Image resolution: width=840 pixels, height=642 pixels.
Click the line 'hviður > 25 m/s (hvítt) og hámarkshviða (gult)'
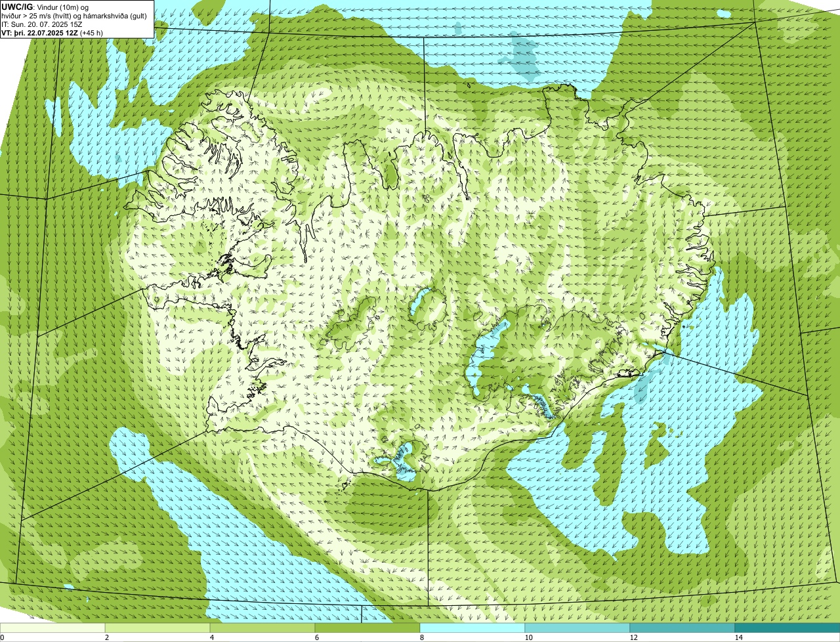(x=74, y=15)
